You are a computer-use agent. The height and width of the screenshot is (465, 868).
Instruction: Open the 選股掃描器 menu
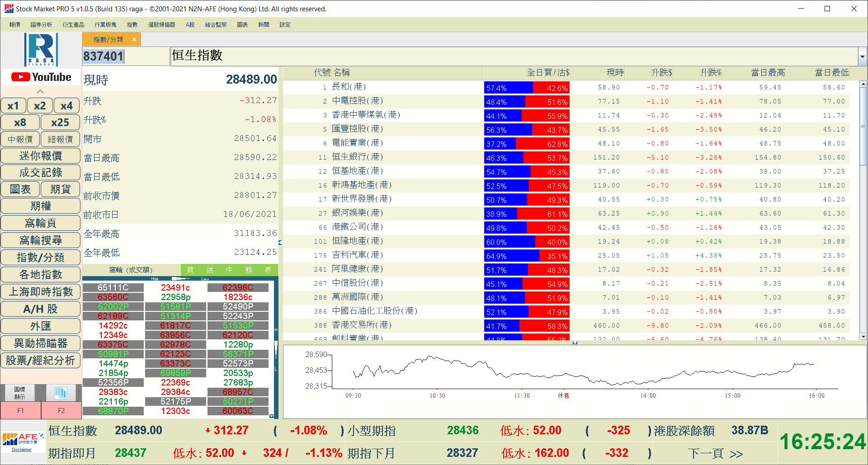pos(161,25)
